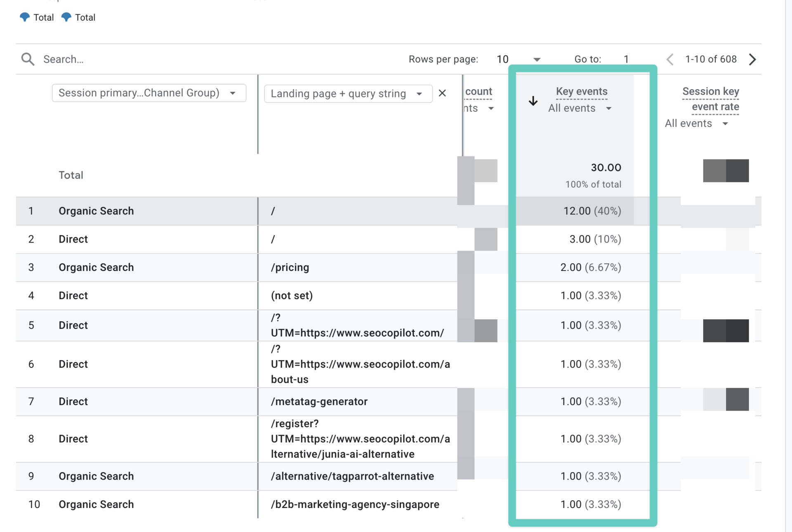The height and width of the screenshot is (532, 792).
Task: Click the second Total legend icon
Action: coord(66,17)
